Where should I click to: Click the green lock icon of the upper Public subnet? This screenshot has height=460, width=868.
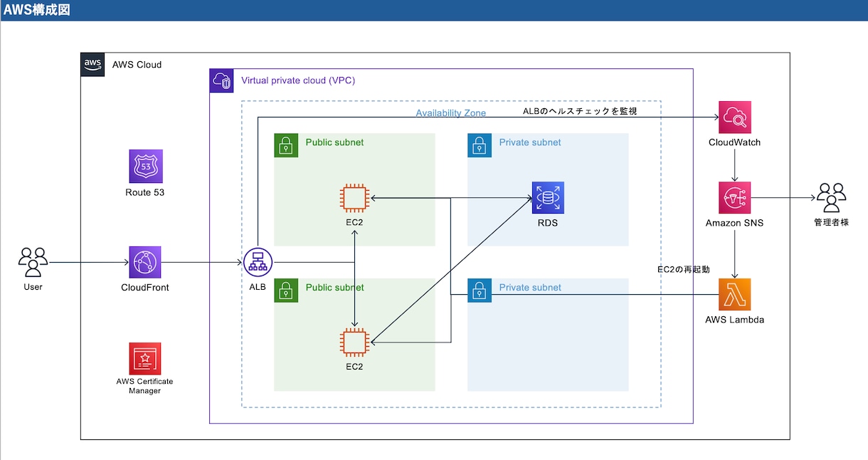pyautogui.click(x=285, y=145)
